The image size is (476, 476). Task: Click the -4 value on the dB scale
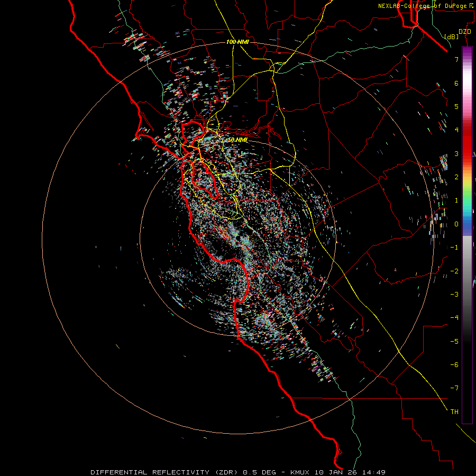[454, 318]
